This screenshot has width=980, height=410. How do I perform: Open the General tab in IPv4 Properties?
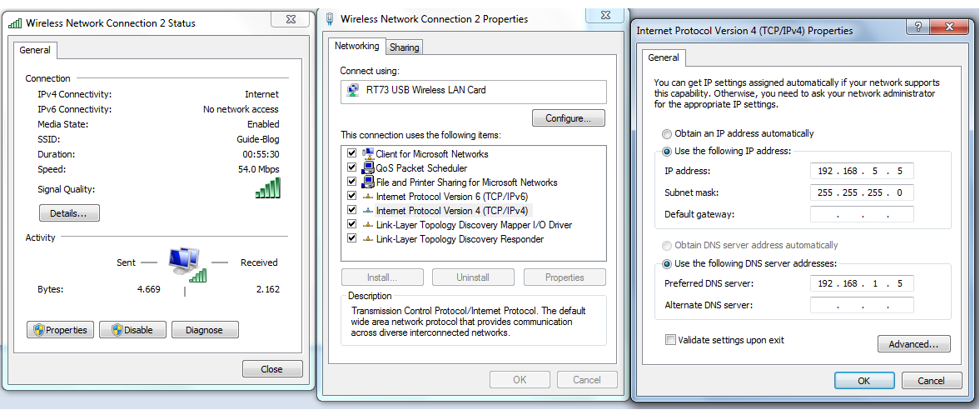[x=664, y=57]
